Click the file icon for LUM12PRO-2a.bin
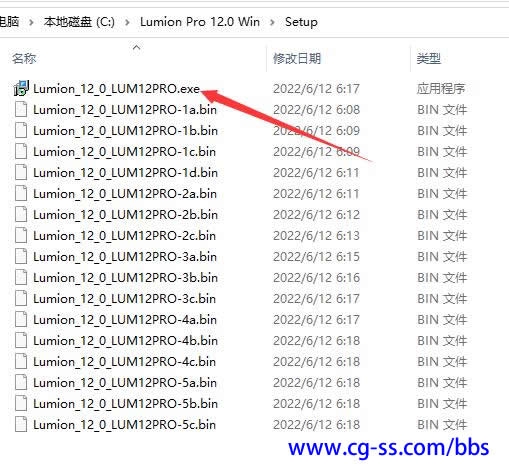Image resolution: width=509 pixels, height=466 pixels. 21,194
